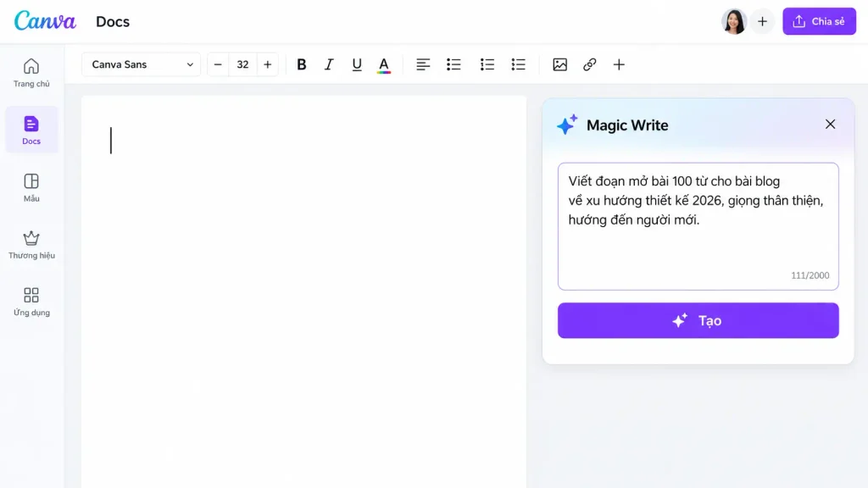Open Thương hiệu brand section
This screenshot has width=868, height=488.
pos(31,245)
